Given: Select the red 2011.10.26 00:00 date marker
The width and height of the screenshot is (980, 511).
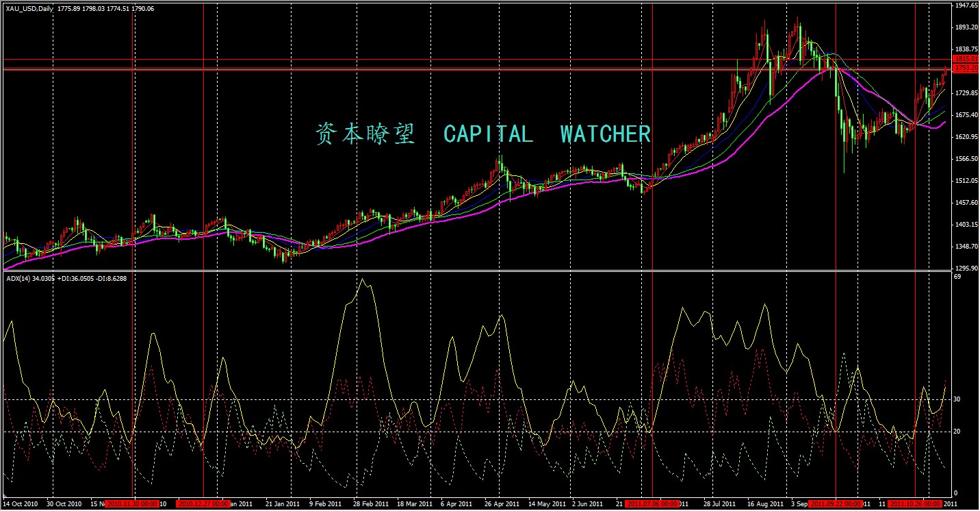Looking at the screenshot, I should tap(915, 504).
